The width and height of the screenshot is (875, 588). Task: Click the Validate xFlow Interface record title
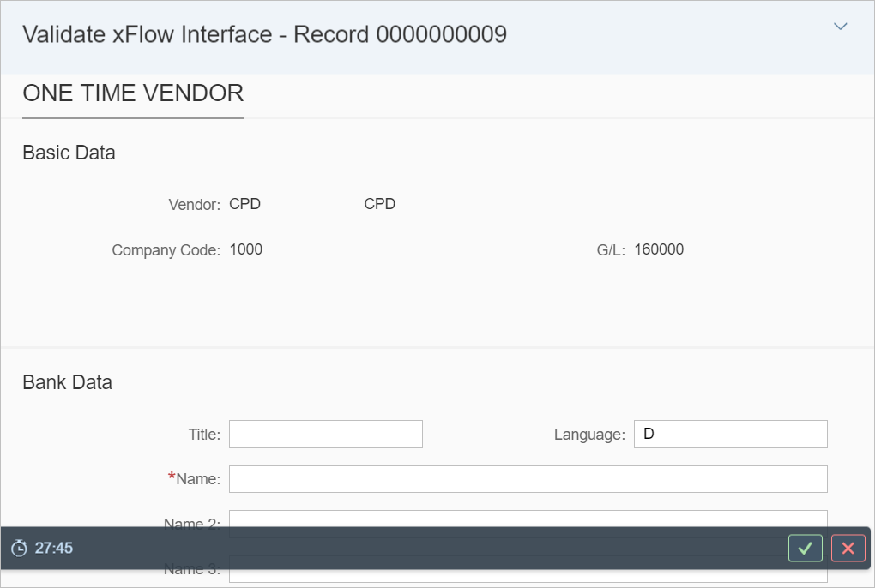pyautogui.click(x=264, y=34)
